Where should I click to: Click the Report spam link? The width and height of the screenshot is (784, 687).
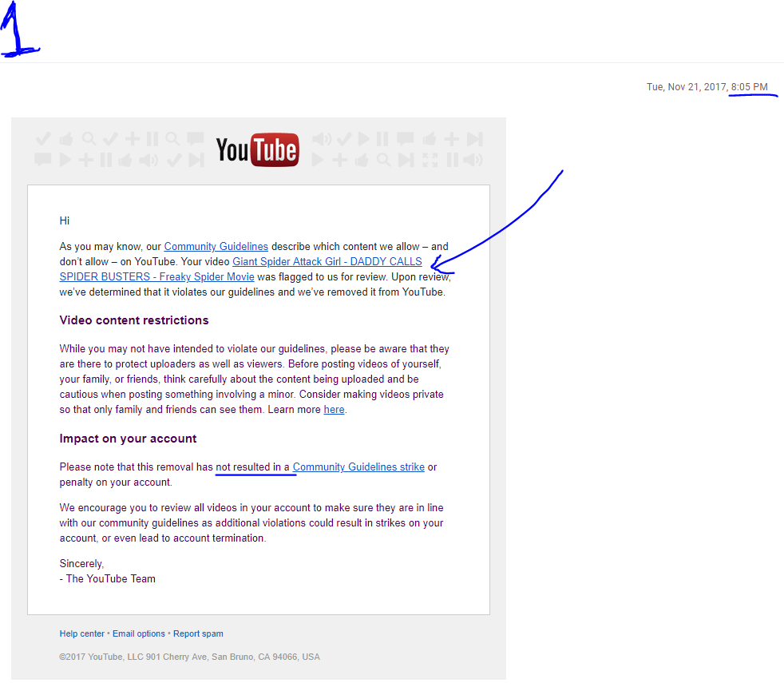[x=198, y=633]
